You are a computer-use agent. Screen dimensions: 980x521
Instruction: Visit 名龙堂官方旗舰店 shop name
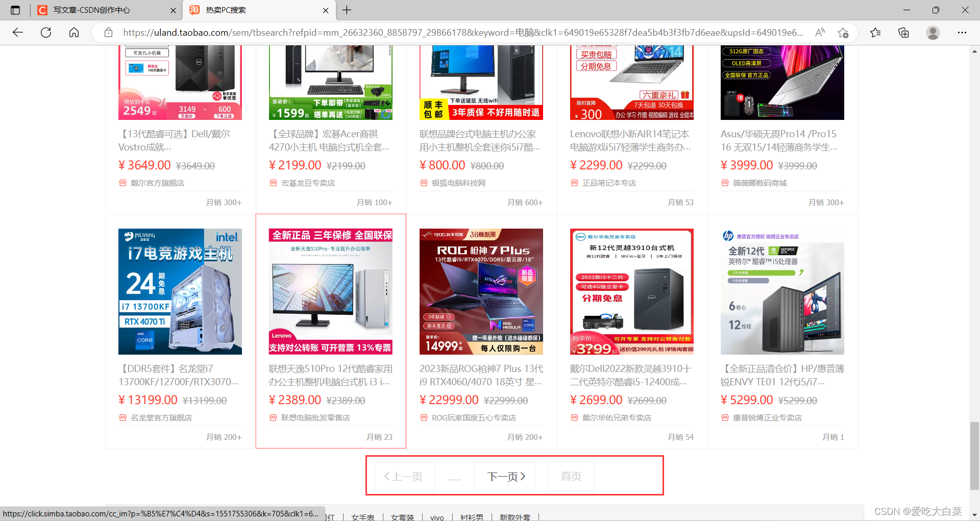(161, 417)
